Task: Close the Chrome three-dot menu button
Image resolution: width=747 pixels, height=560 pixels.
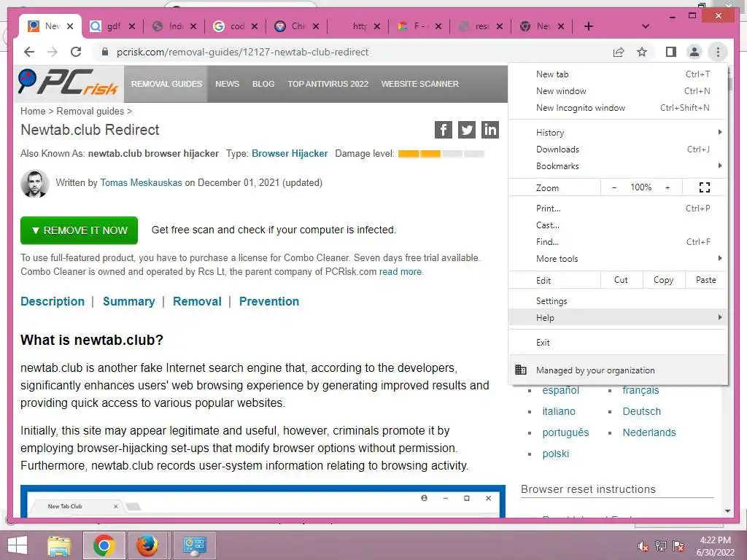Action: click(718, 52)
